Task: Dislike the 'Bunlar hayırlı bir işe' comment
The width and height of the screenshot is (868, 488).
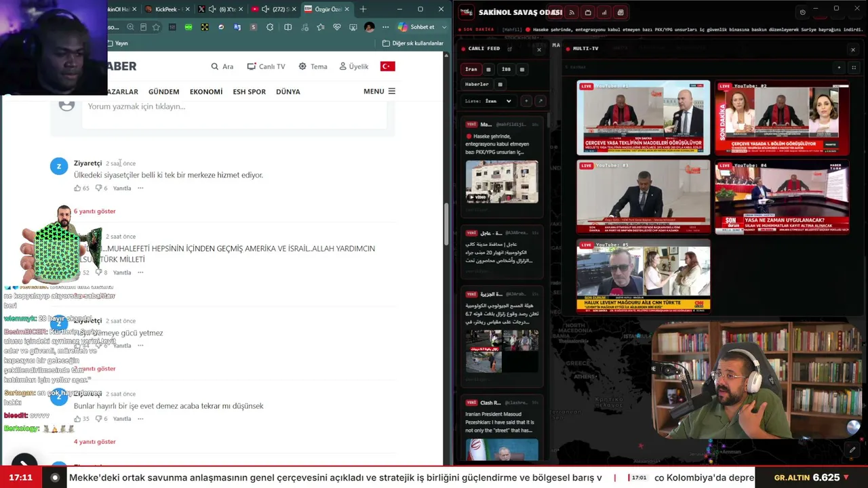Action: point(98,419)
